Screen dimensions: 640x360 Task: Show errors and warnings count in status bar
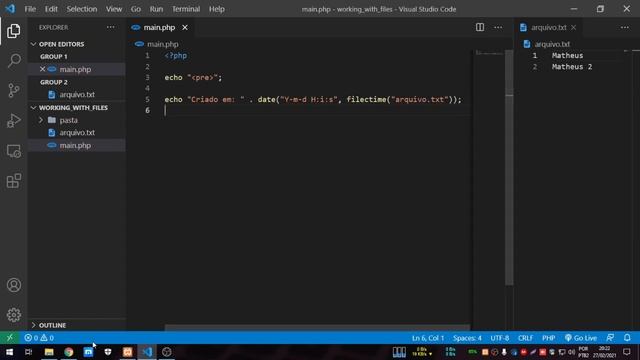(39, 338)
